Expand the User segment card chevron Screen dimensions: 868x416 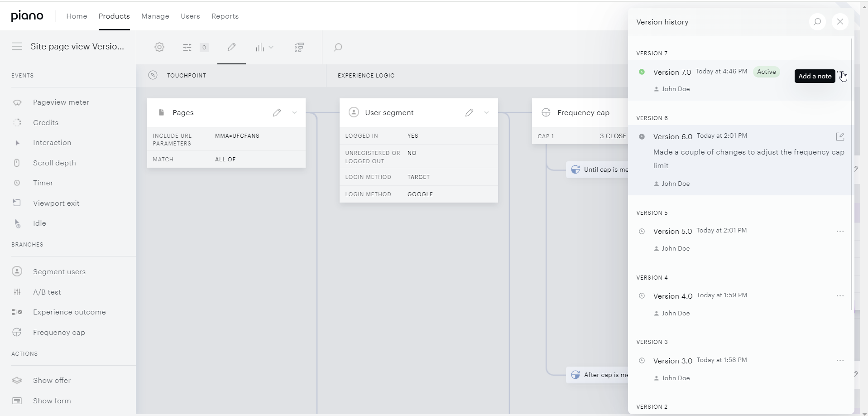click(486, 112)
